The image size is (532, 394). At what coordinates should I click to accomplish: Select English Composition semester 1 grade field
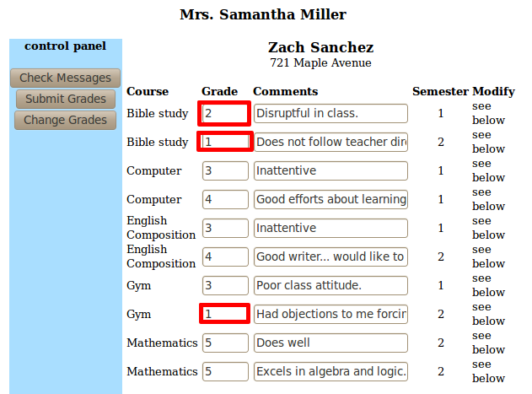point(224,228)
